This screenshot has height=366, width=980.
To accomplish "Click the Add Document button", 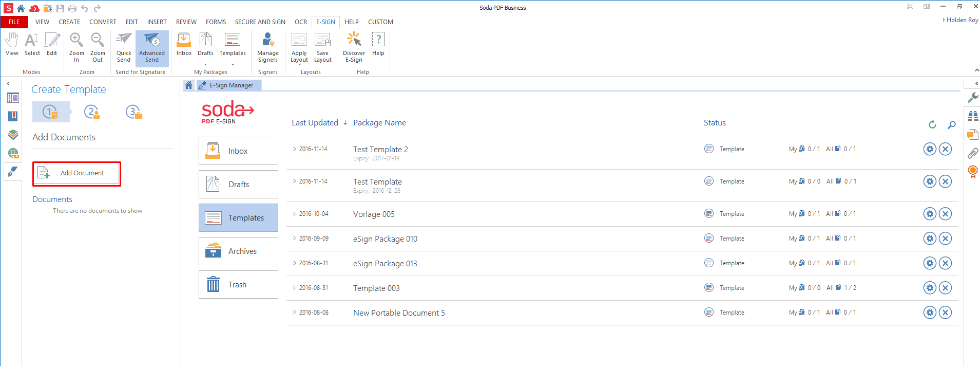I will [76, 173].
